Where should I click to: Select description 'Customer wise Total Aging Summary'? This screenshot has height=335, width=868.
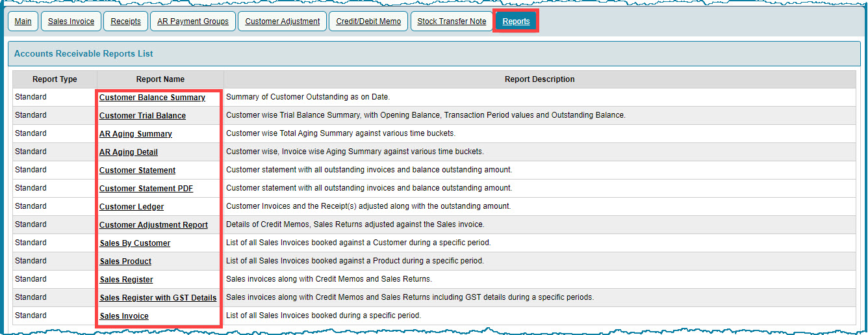341,133
